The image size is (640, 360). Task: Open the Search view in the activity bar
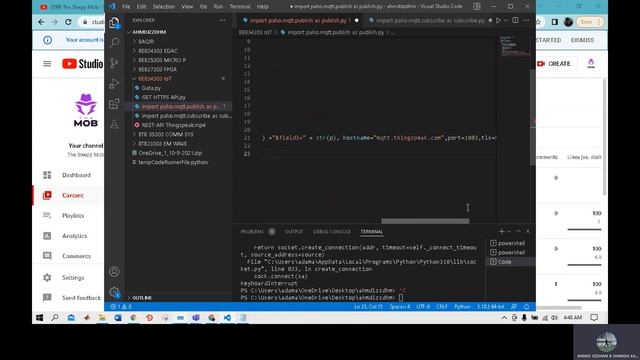[114, 42]
